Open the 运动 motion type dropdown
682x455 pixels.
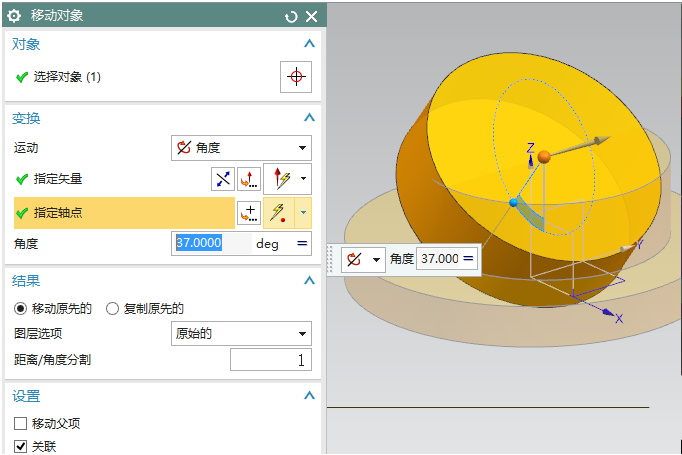pyautogui.click(x=241, y=148)
